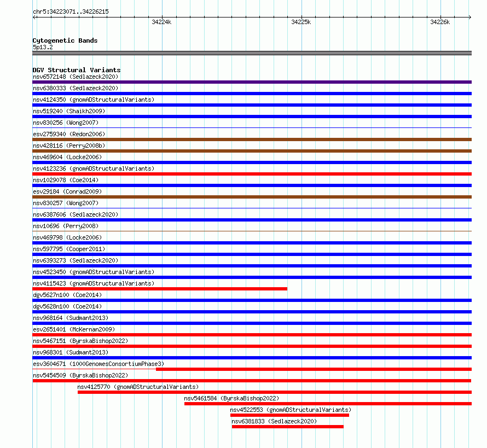The width and height of the screenshot is (487, 448).
Task: Click the 34224k ruler tick label
Action: coord(161,22)
